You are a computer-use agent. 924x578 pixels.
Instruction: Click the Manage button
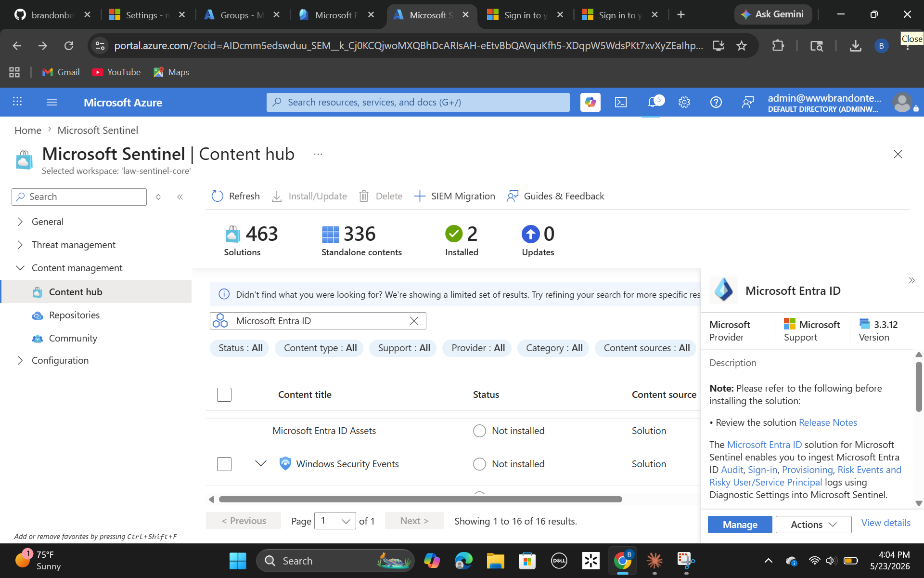pos(740,525)
